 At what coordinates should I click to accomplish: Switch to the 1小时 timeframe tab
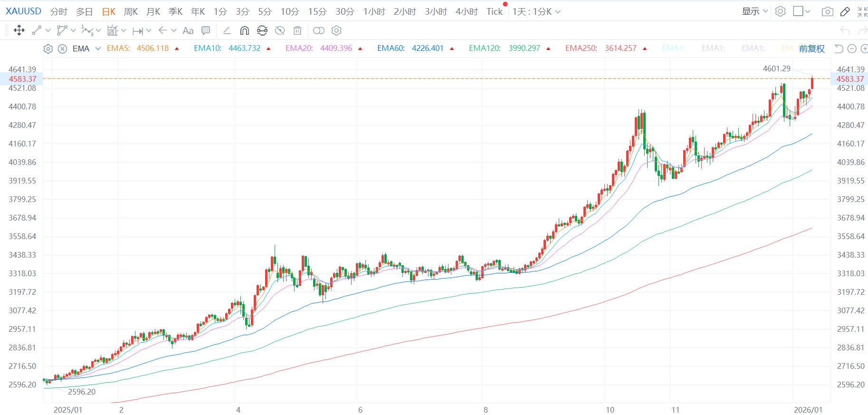(x=374, y=11)
